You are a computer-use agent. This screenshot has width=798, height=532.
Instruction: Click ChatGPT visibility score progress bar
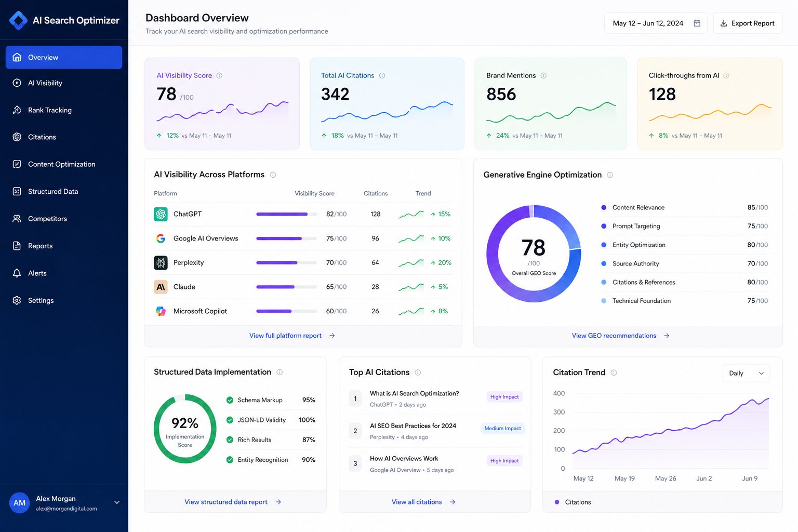[x=286, y=214]
